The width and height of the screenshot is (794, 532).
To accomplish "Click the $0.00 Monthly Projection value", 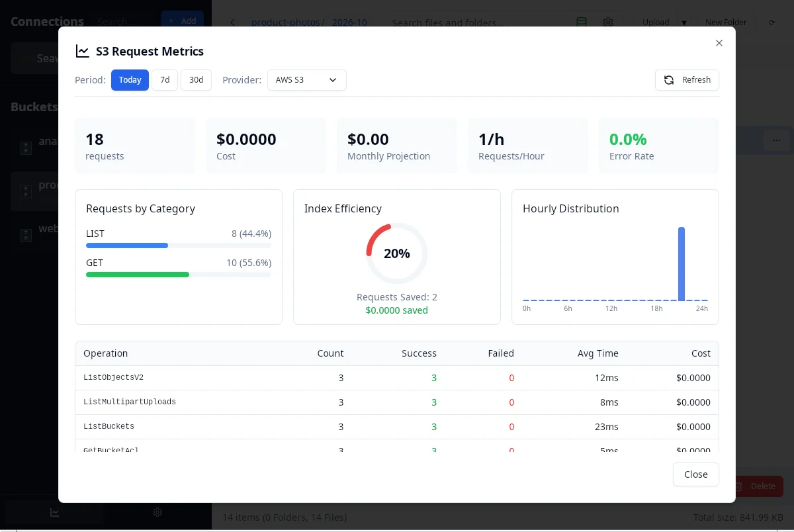I will coord(368,139).
